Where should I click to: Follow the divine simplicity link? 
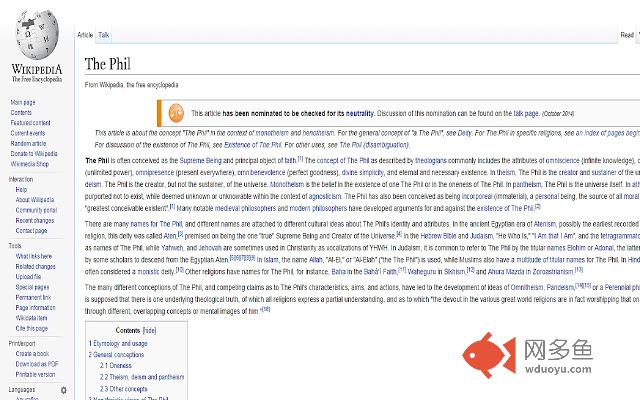pos(362,172)
